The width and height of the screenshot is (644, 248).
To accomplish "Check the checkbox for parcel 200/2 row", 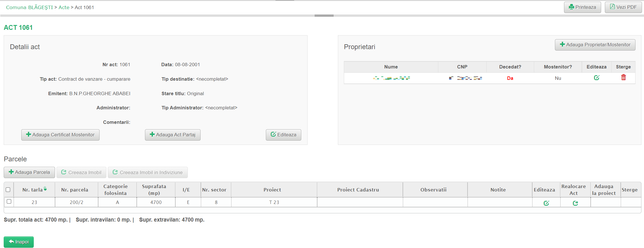I will click(9, 201).
